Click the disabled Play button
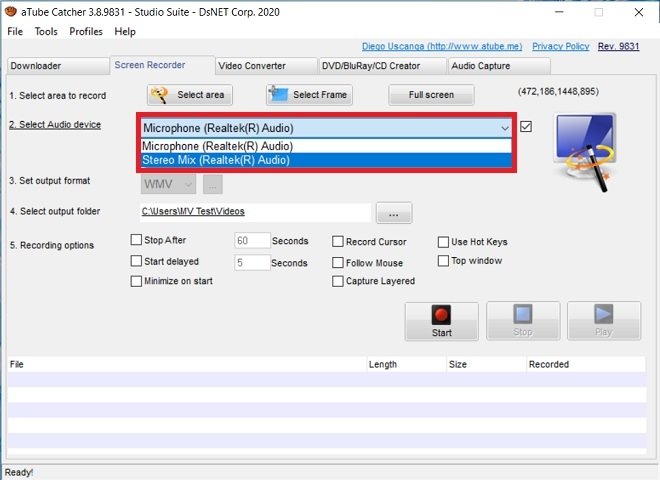The height and width of the screenshot is (480, 660). (x=604, y=321)
